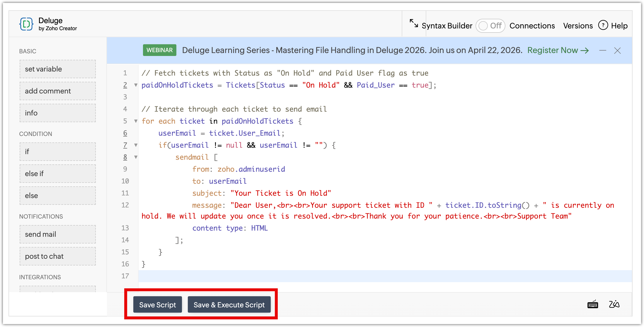Screen dimensions: 644x327
Task: Open the Versions menu
Action: point(578,26)
